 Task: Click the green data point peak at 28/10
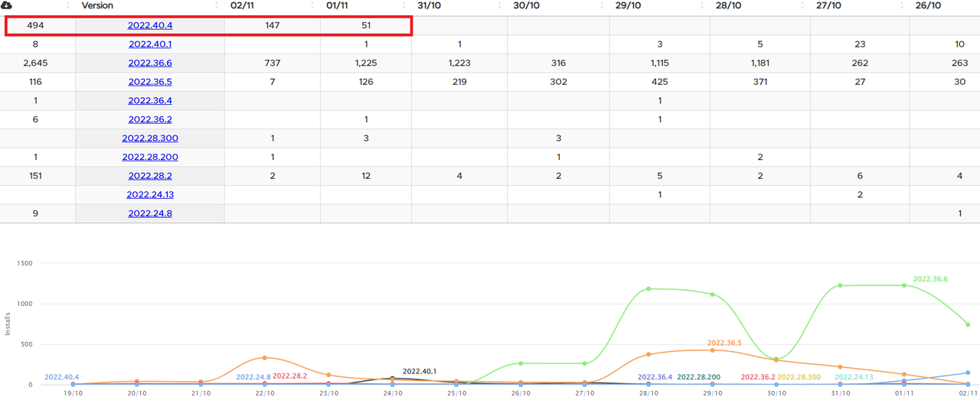pyautogui.click(x=648, y=288)
